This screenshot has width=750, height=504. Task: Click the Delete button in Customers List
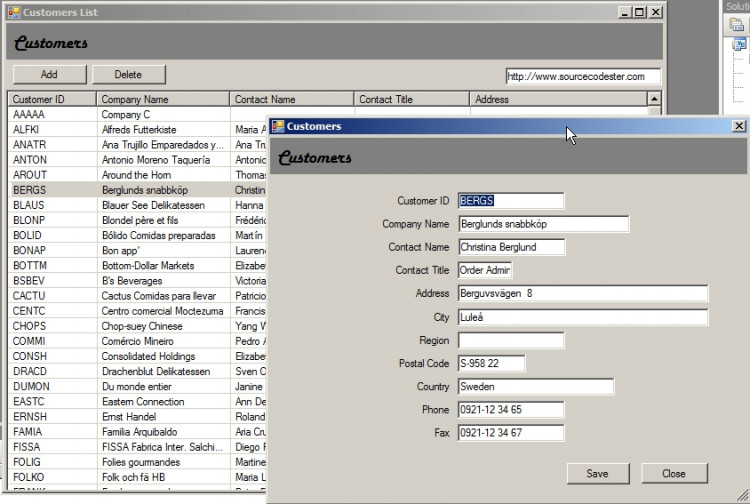128,75
